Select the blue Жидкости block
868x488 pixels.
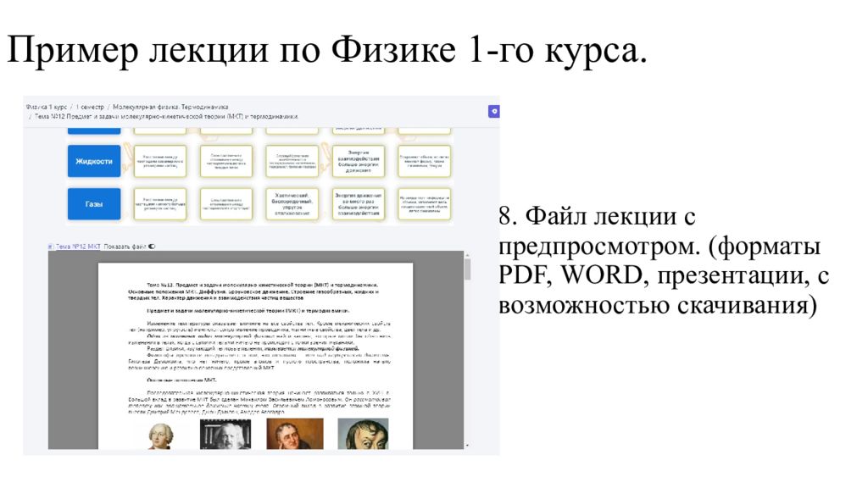coord(93,160)
